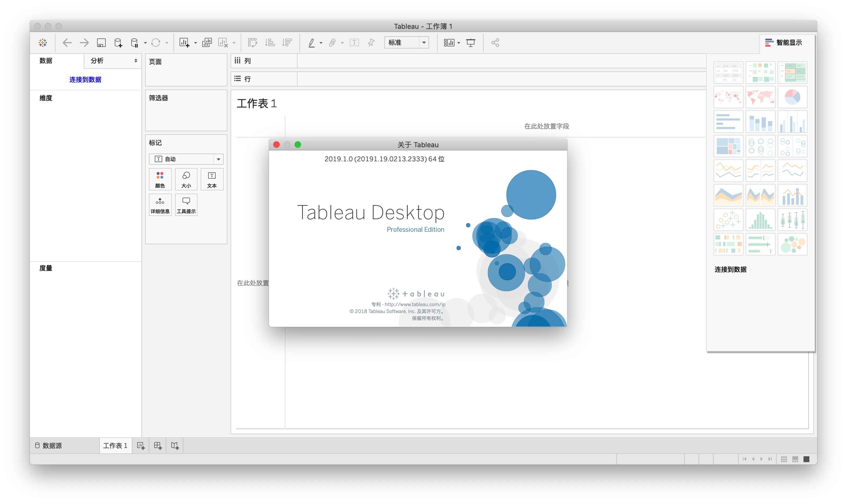Add new dashboard icon in bottom tab bar
This screenshot has height=504, width=847.
click(158, 446)
